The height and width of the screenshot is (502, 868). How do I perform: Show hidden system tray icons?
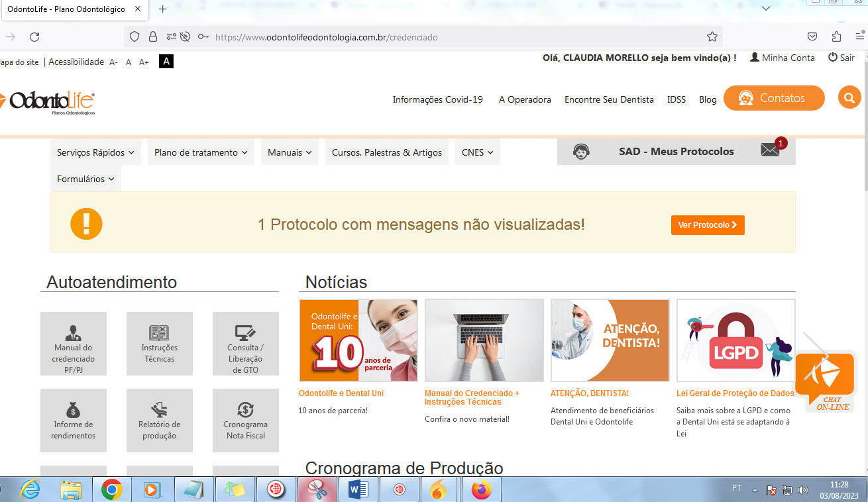(x=755, y=491)
